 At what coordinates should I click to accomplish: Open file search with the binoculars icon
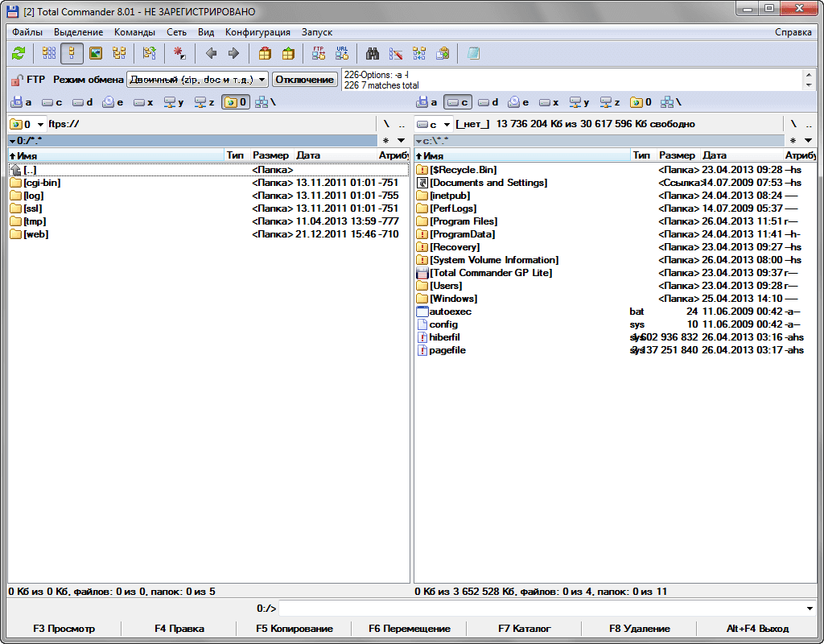pyautogui.click(x=373, y=53)
